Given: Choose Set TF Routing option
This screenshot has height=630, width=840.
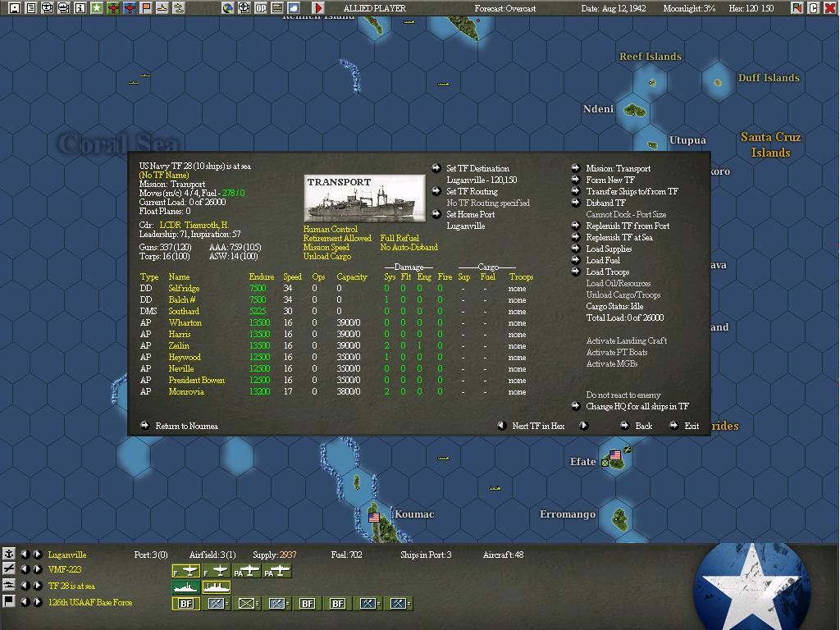Looking at the screenshot, I should (x=472, y=192).
